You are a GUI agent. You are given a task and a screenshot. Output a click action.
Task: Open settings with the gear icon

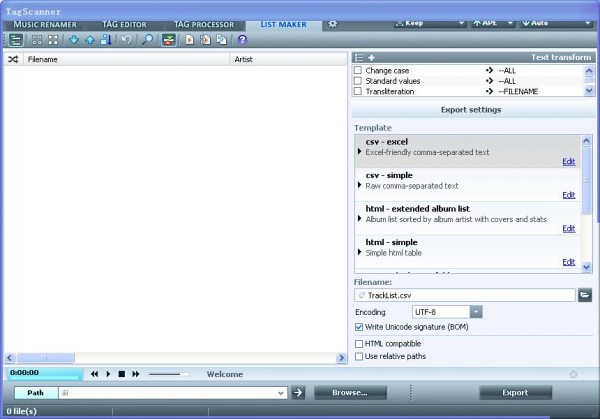333,23
